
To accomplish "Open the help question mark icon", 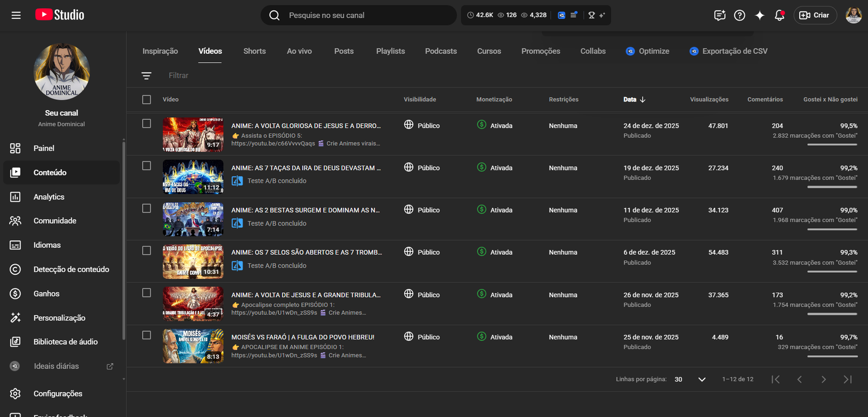I will (739, 15).
